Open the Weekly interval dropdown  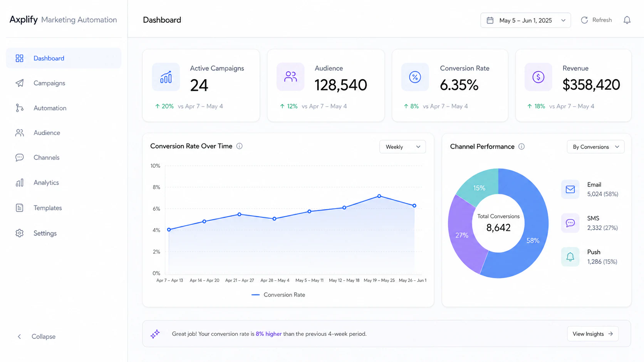click(x=402, y=147)
